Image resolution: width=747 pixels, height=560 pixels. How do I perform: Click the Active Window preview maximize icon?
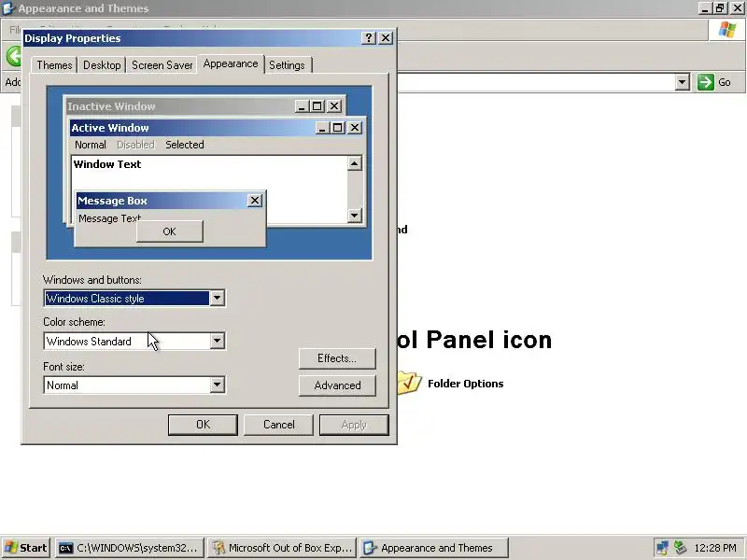(338, 128)
